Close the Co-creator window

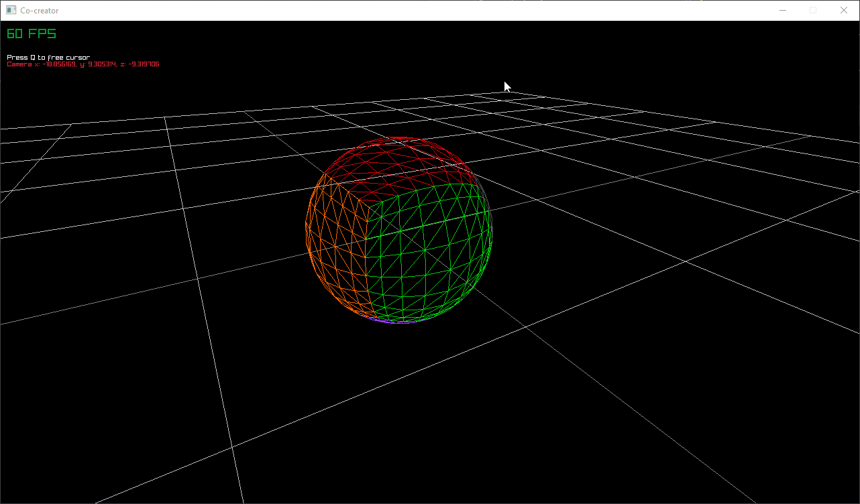point(844,10)
